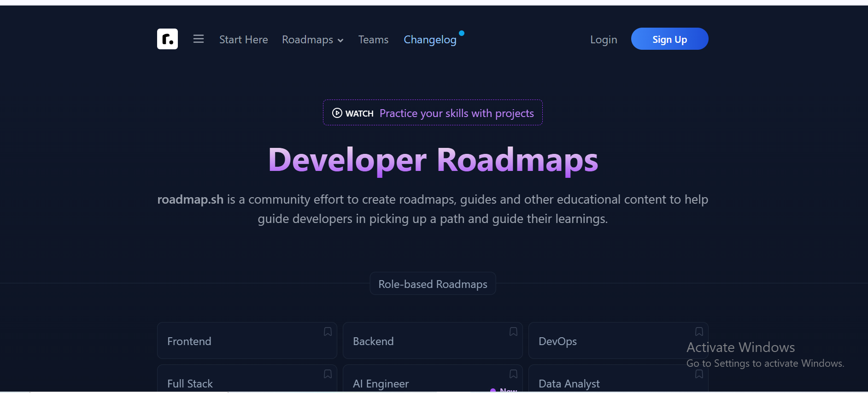Click the Role-based Roadmaps label

click(x=433, y=284)
